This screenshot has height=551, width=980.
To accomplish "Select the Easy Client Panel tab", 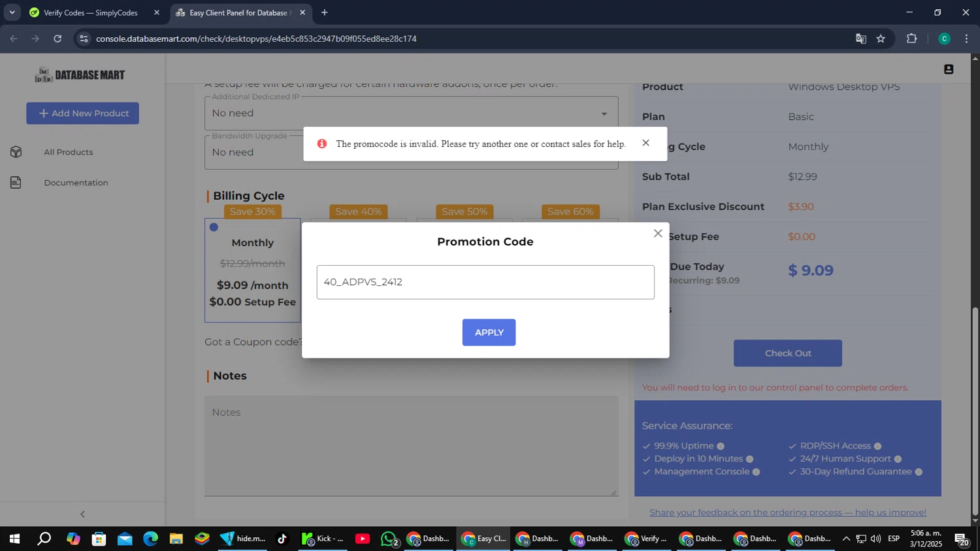I will tap(239, 12).
